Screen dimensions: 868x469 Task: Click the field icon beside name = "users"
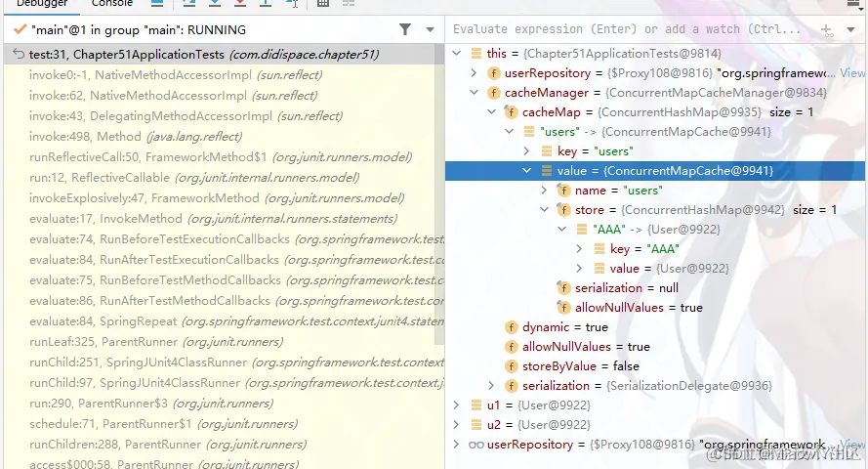coord(563,191)
